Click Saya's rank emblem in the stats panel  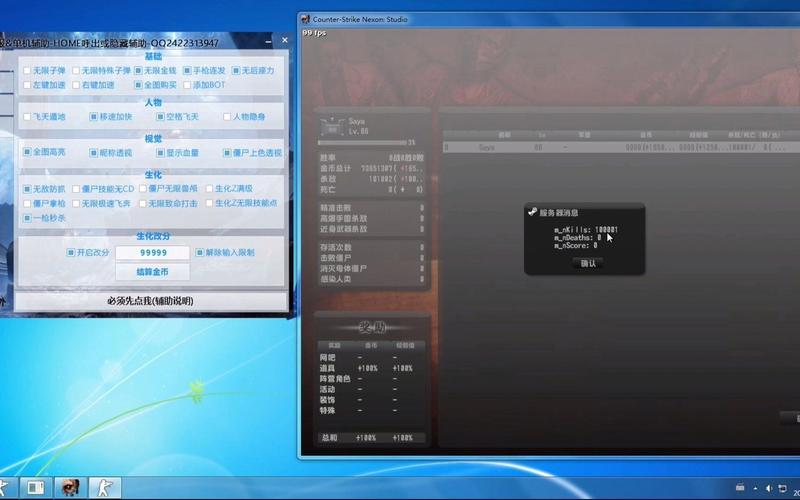click(332, 127)
